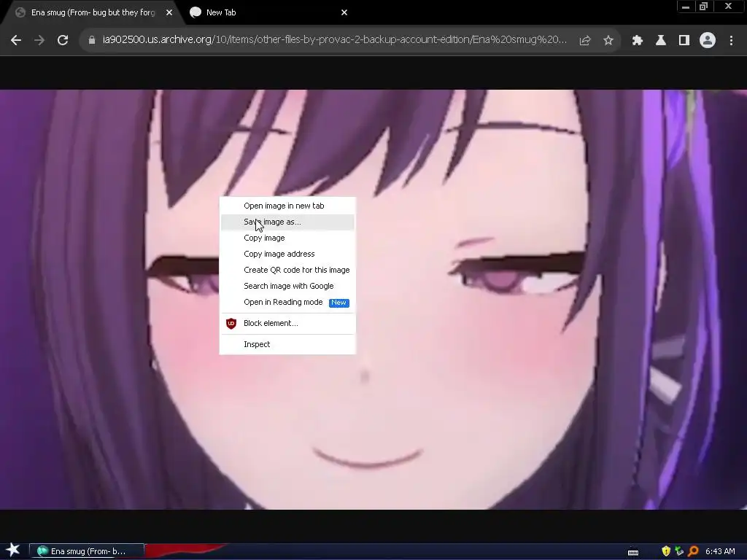Image resolution: width=747 pixels, height=560 pixels.
Task: Open Chrome Labs flask icon
Action: tap(661, 41)
